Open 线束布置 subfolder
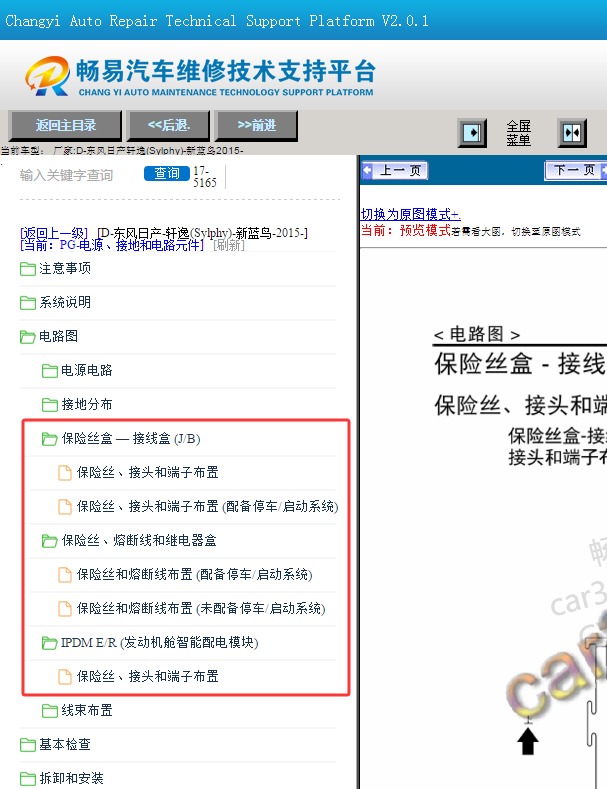The width and height of the screenshot is (607, 789). [87, 711]
